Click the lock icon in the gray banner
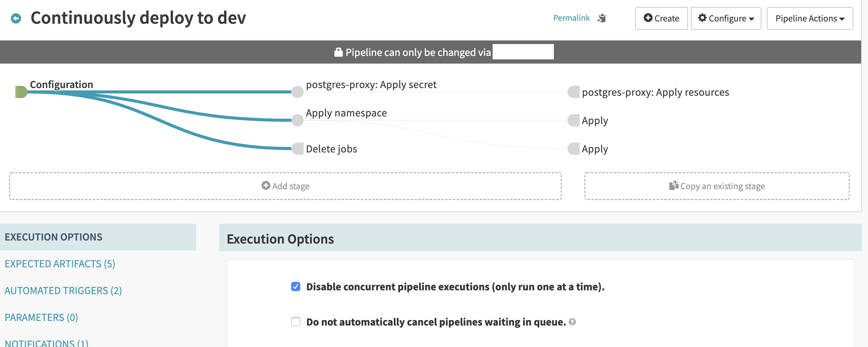The image size is (868, 347). pos(339,52)
